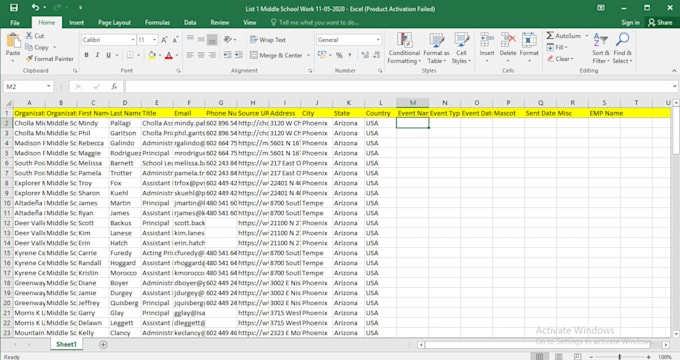Click the Sign in link
The height and width of the screenshot is (360, 680).
click(630, 22)
